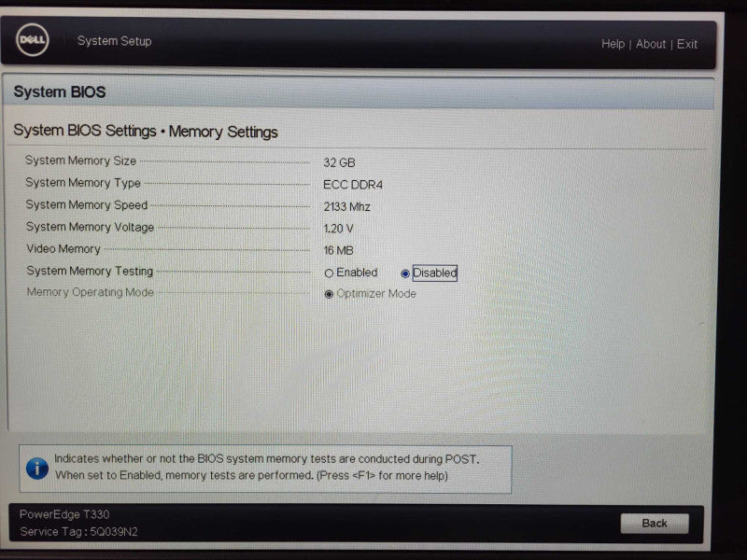Image resolution: width=747 pixels, height=560 pixels.
Task: Click the Back button
Action: [655, 524]
